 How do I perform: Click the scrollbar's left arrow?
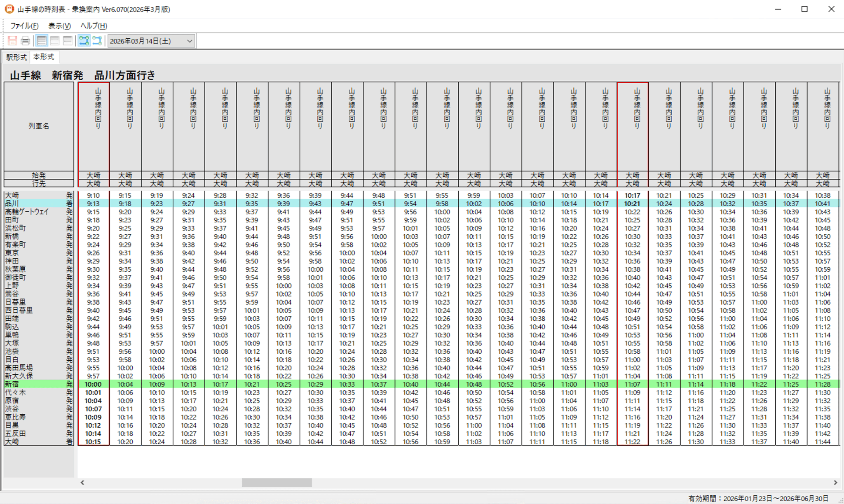(82, 483)
